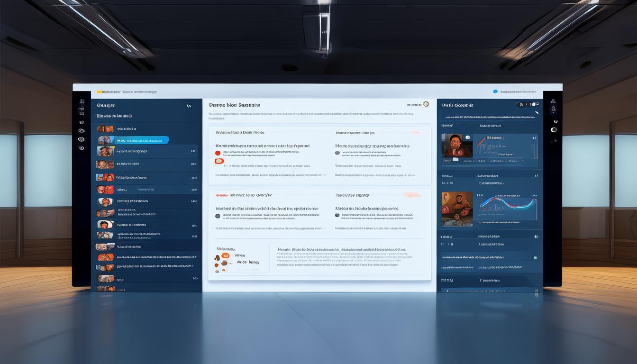Screen dimensions: 637x364
Task: Click the bottom icon in the left navigation rail
Action: point(81,148)
